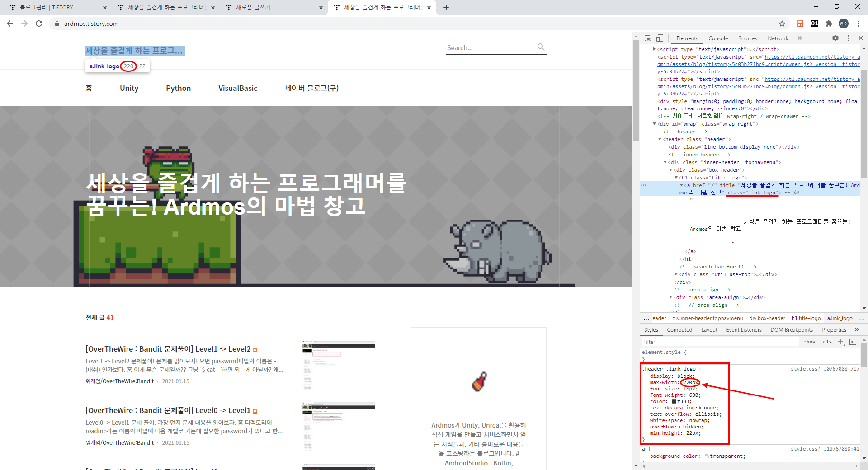The width and height of the screenshot is (868, 470).
Task: Reload the ardmos.tistory.com page
Action: 39,23
